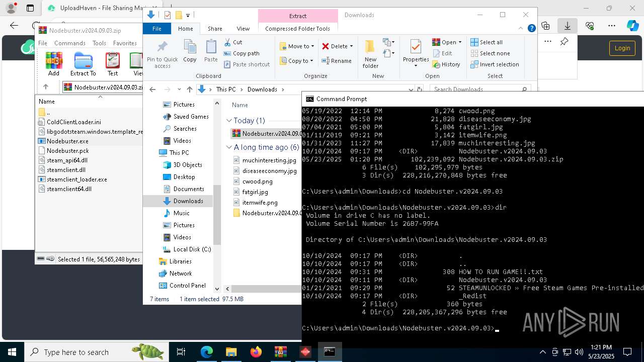Image resolution: width=644 pixels, height=362 pixels.
Task: Click the Name column header in Explorer
Action: [240, 105]
